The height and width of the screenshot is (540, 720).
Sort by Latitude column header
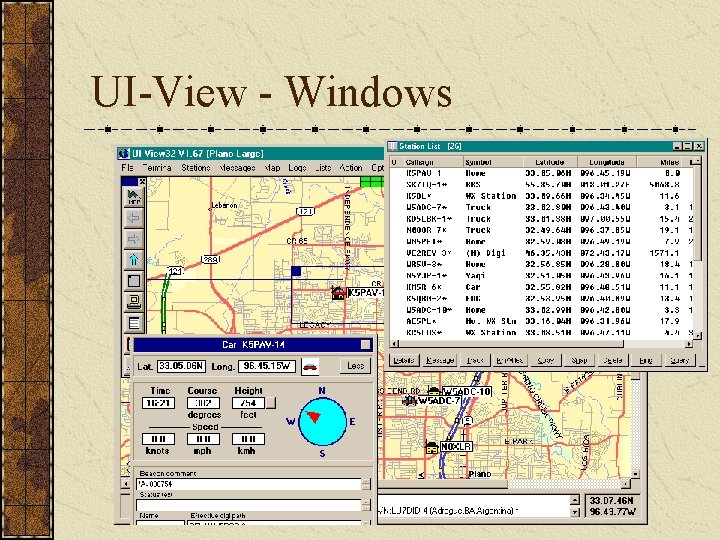pos(550,162)
